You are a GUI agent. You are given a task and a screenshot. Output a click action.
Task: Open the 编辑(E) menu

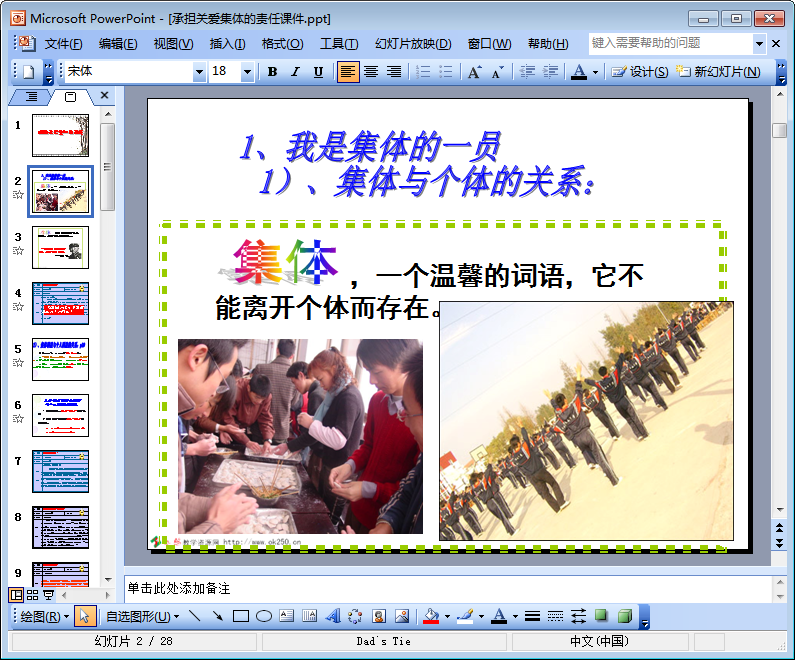click(118, 44)
